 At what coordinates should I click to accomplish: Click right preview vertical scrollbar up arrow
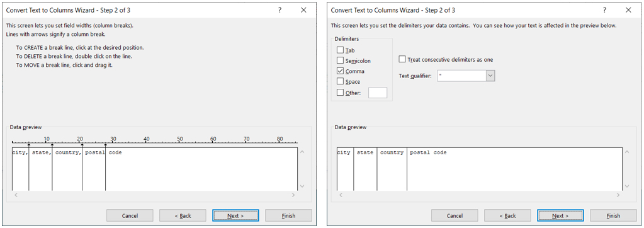627,152
